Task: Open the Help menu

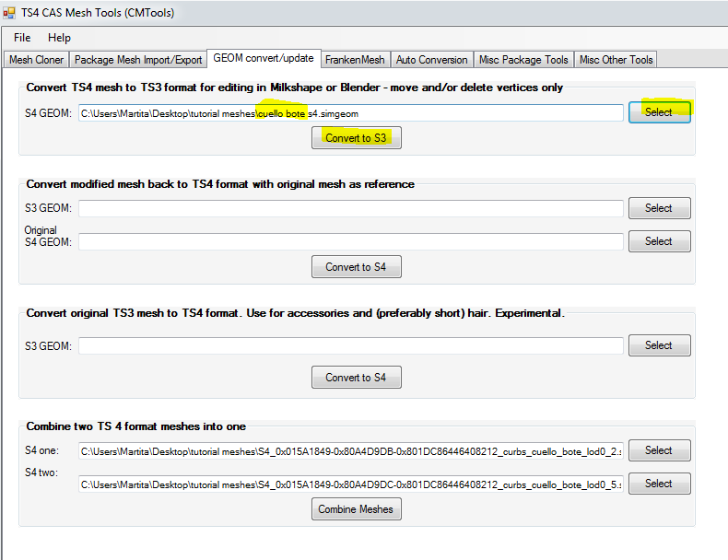Action: [59, 38]
